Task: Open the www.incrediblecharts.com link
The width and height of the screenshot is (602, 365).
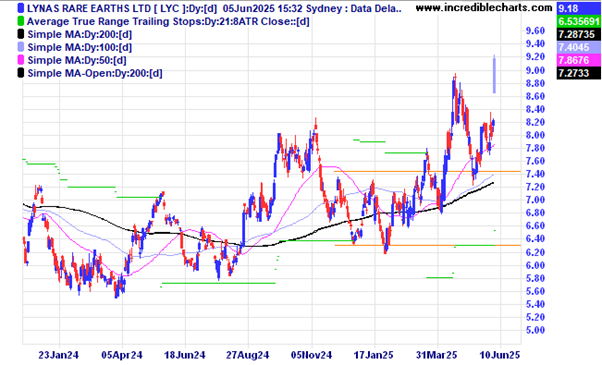Action: (484, 8)
